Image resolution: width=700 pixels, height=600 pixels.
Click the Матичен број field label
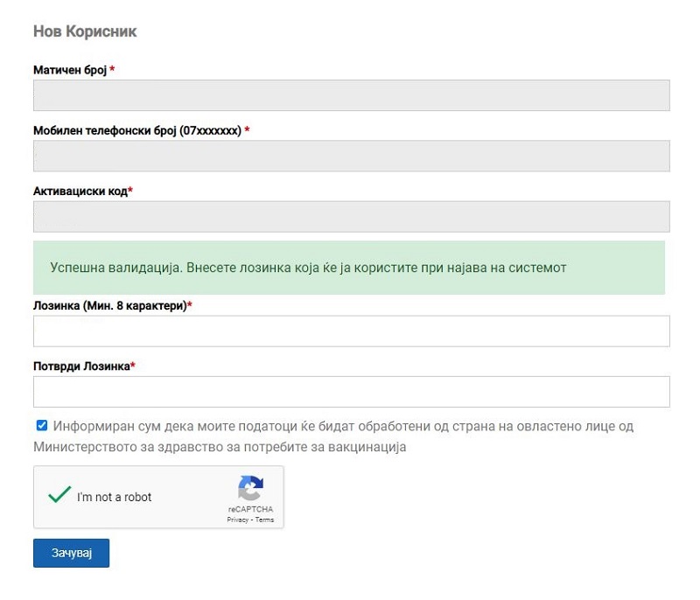click(x=70, y=70)
